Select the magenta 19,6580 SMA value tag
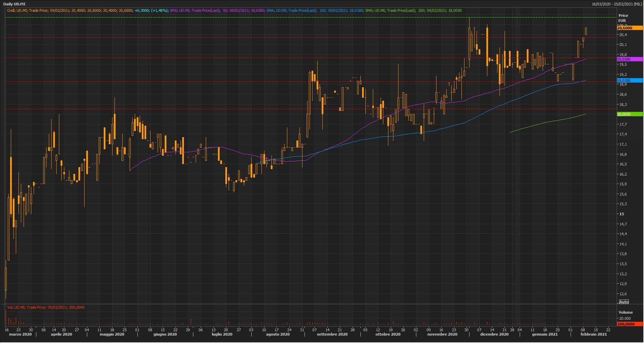644x343 pixels. pos(629,59)
